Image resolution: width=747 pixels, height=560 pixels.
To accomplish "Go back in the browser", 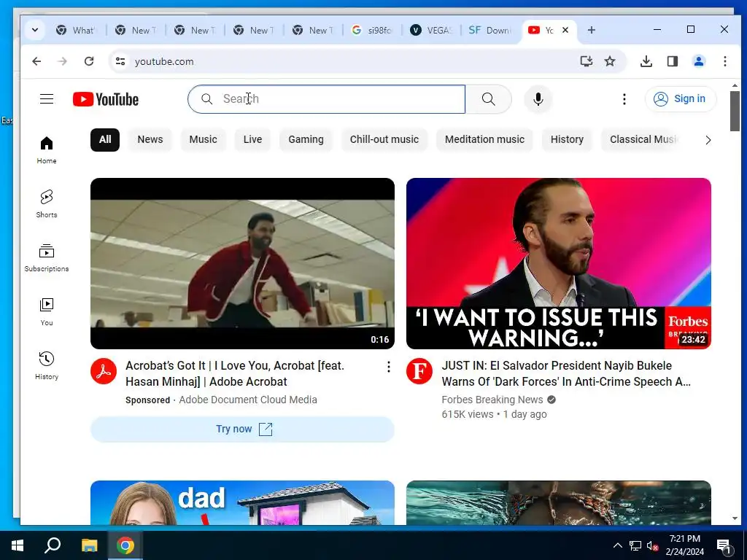I will (36, 61).
